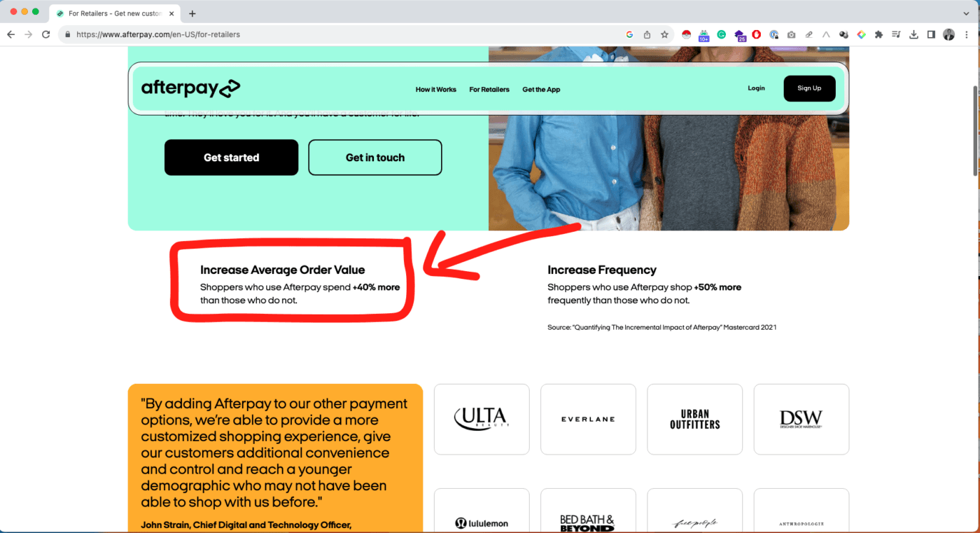
Task: Open the Grammarly extension icon
Action: tap(722, 34)
